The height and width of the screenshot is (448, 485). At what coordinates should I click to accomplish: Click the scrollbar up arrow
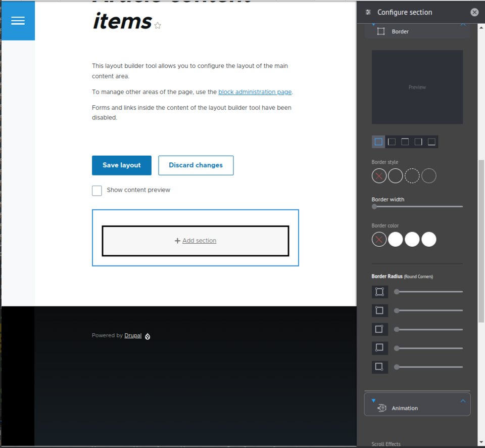481,27
